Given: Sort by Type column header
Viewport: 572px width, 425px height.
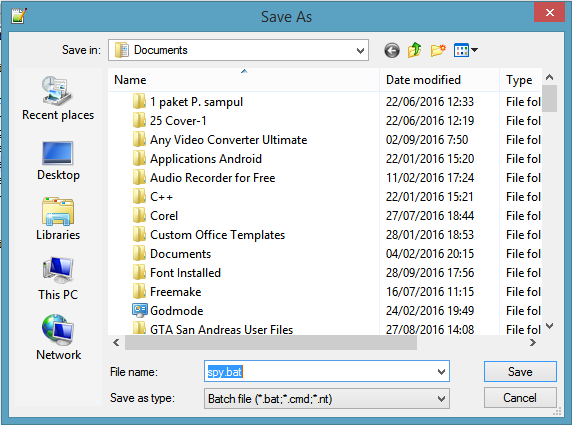Looking at the screenshot, I should (521, 80).
